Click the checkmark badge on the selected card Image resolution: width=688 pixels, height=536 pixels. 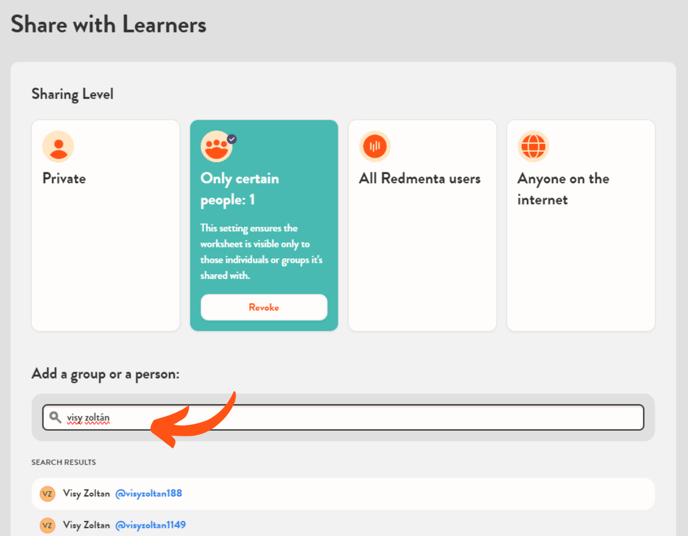232,139
